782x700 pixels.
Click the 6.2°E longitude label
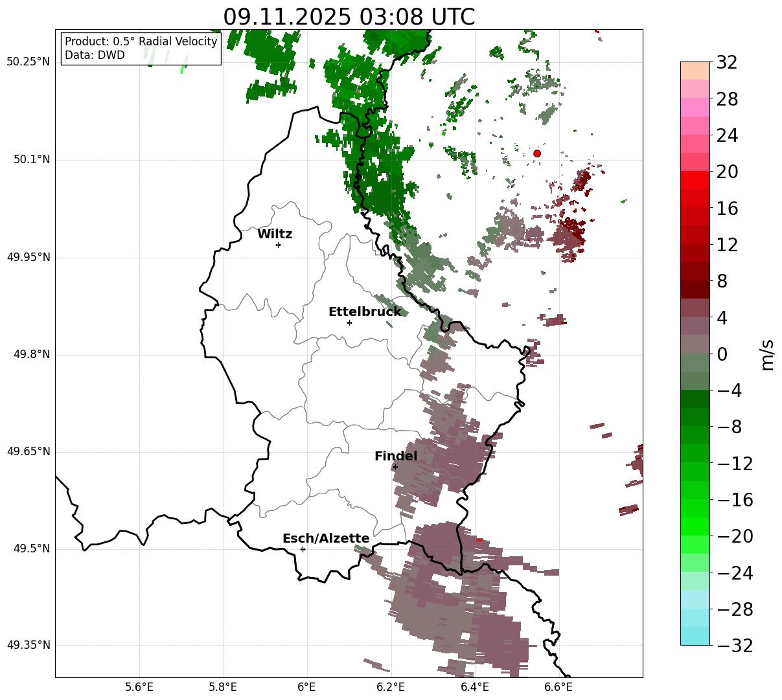coord(391,688)
